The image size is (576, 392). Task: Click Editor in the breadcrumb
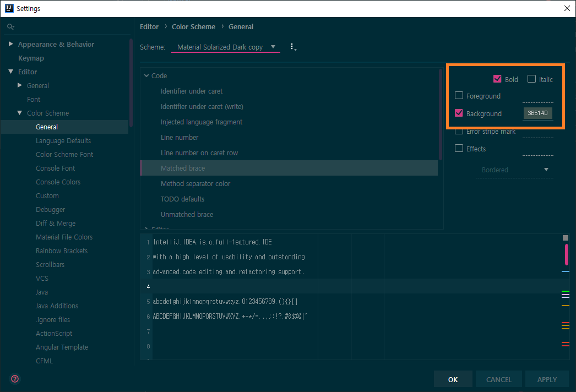coord(149,27)
